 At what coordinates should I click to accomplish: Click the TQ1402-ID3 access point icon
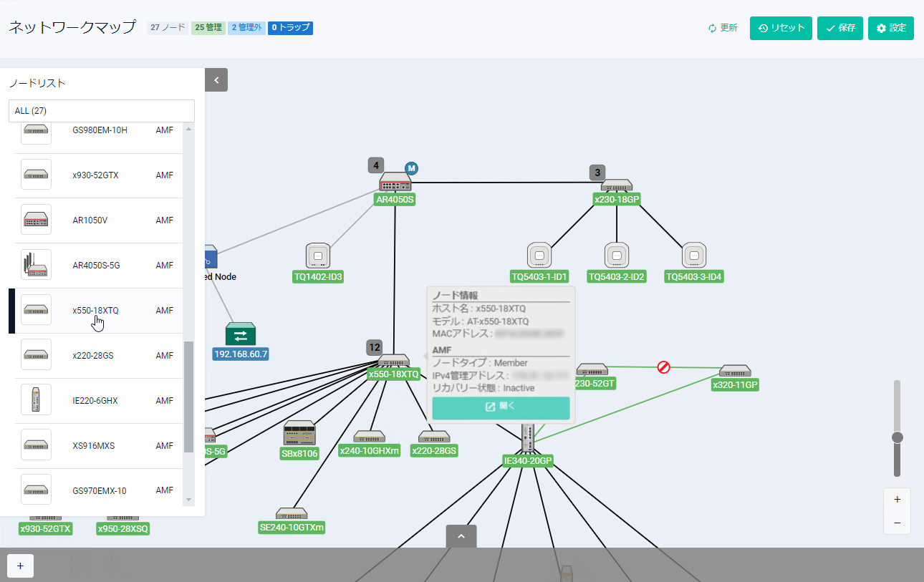pyautogui.click(x=318, y=256)
